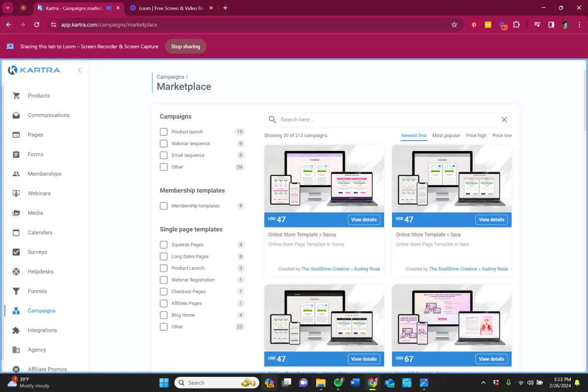This screenshot has height=392, width=588.
Task: Show hidden system tray icons
Action: [x=484, y=383]
